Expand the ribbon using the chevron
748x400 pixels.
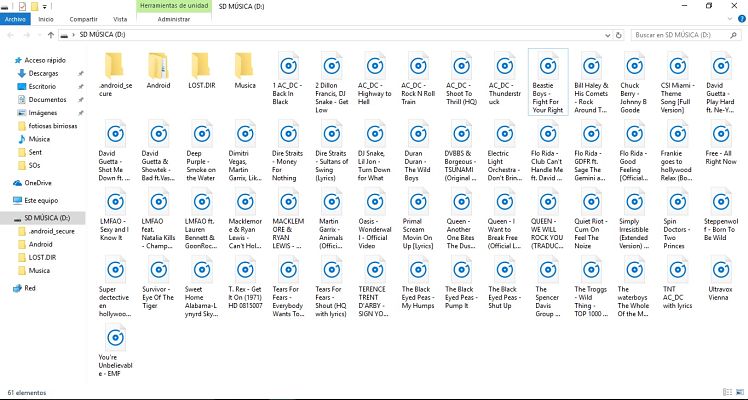[x=728, y=18]
